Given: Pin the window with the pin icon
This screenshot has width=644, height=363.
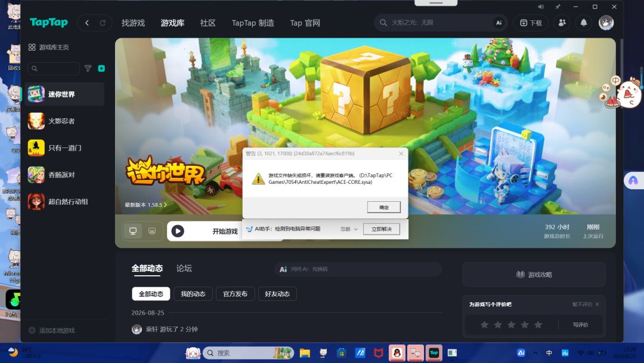Looking at the screenshot, I should (x=558, y=7).
